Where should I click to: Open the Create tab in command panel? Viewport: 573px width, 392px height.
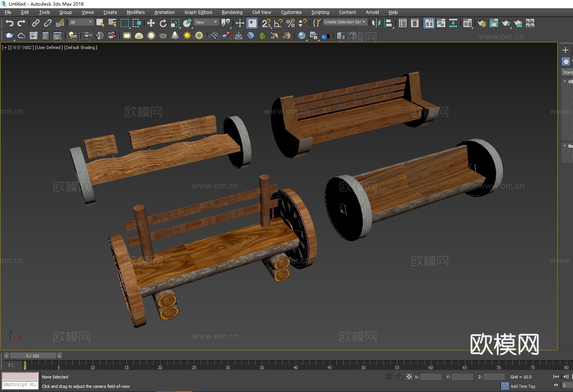point(565,50)
